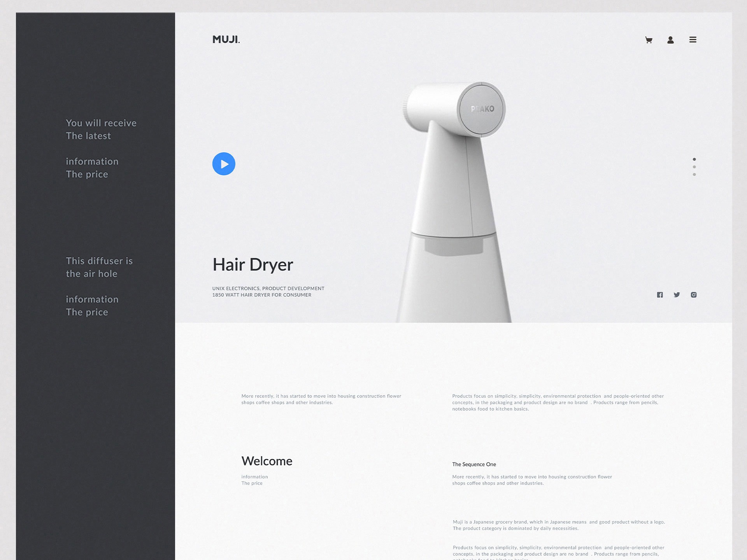
Task: Select the second slide indicator dot
Action: point(694,167)
